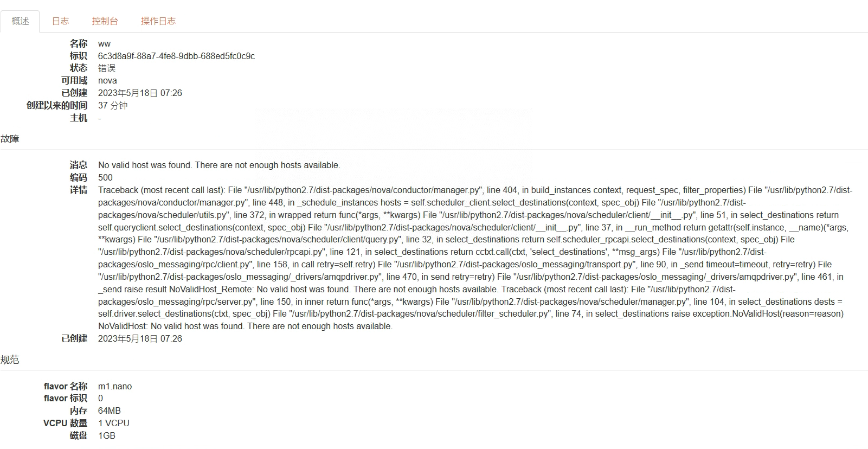
Task: Click the 主机 label
Action: tap(79, 118)
